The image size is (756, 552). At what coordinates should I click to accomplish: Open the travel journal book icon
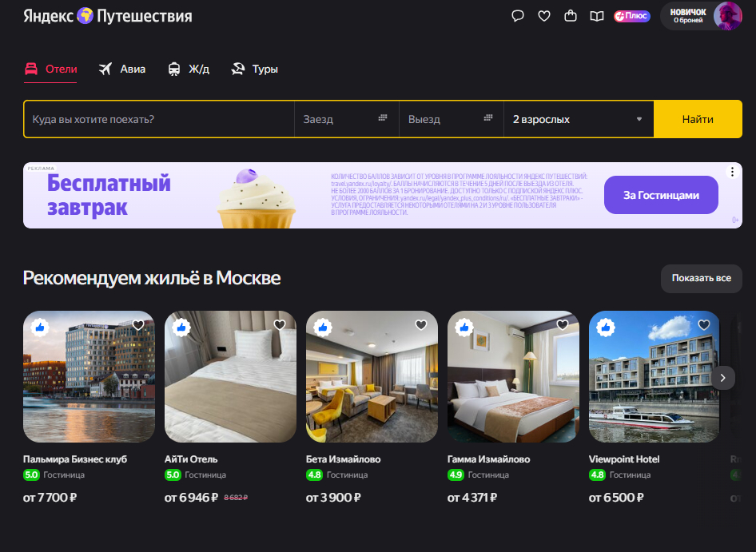point(597,17)
